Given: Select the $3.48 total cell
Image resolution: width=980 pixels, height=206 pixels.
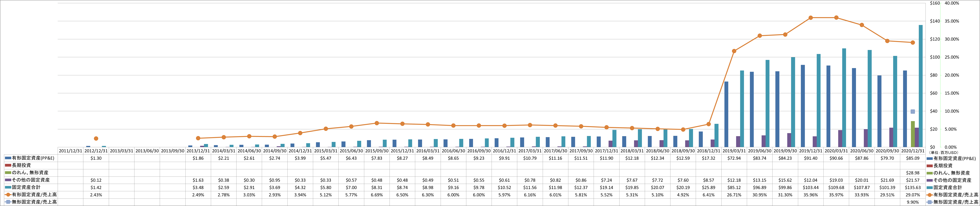Looking at the screenshot, I should [198, 187].
